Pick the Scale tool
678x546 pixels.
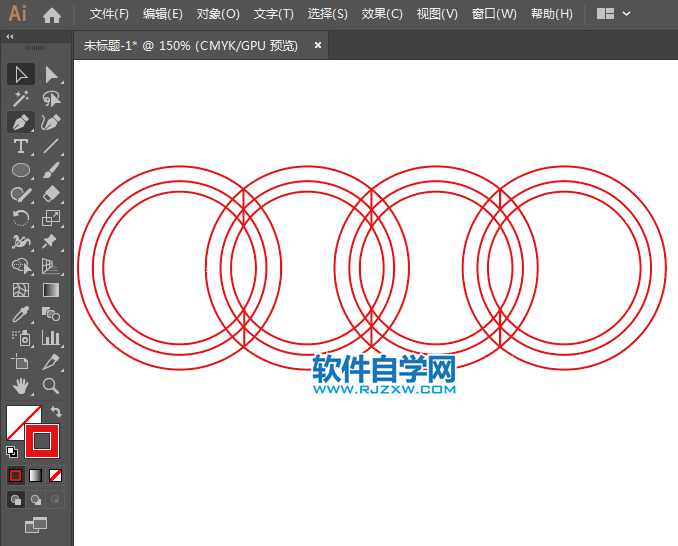pyautogui.click(x=51, y=218)
